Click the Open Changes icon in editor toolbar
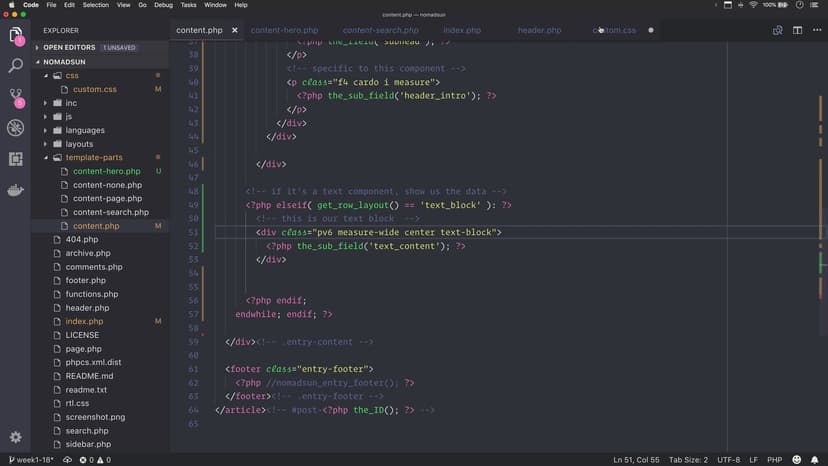Viewport: 828px width, 466px height. (x=778, y=30)
